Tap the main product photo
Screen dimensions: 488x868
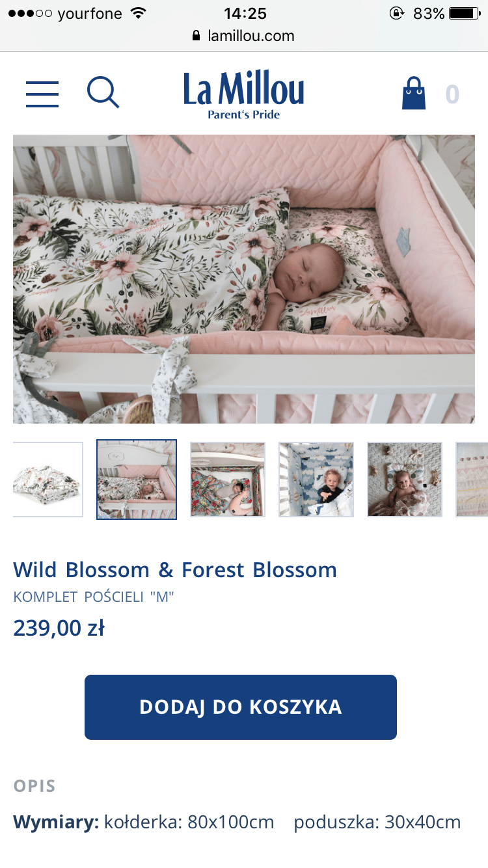pos(244,279)
